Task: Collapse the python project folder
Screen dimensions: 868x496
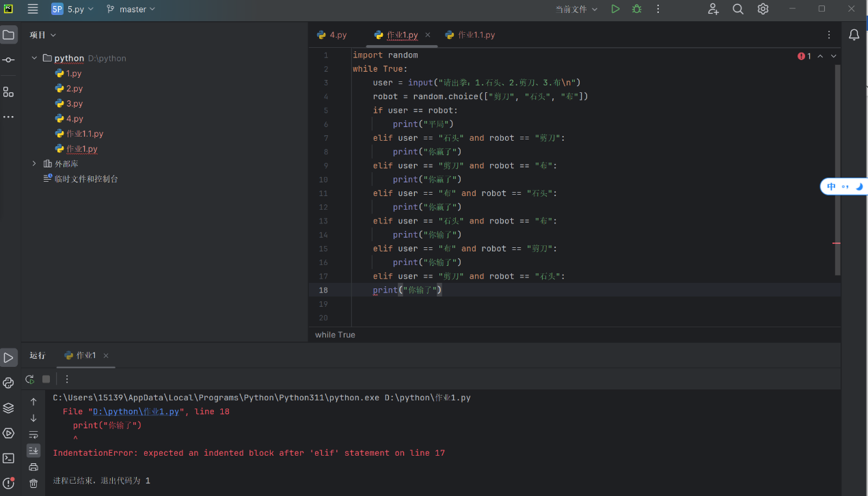Action: 34,58
